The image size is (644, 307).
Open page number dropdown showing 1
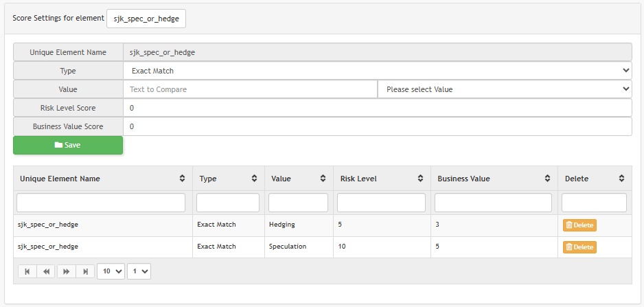point(138,271)
